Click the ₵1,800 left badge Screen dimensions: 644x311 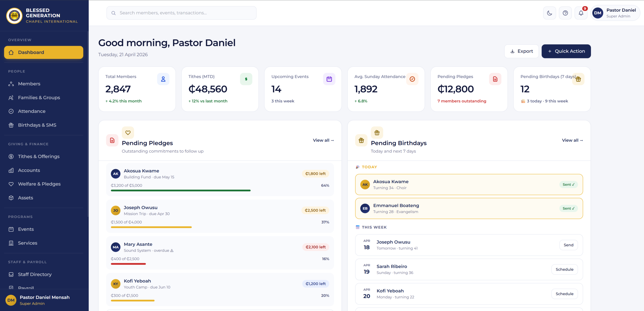pyautogui.click(x=315, y=174)
